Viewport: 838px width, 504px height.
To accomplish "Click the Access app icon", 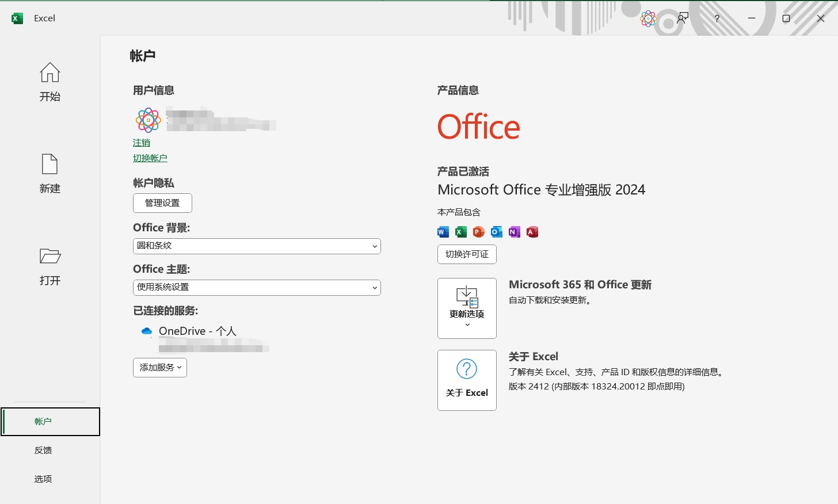I will pos(532,232).
